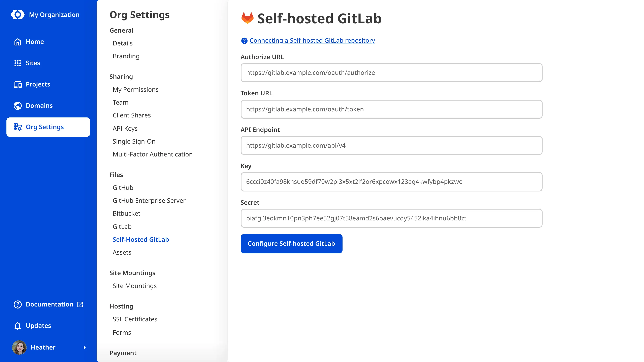Open My Permissions settings
Image resolution: width=644 pixels, height=362 pixels.
tap(135, 89)
